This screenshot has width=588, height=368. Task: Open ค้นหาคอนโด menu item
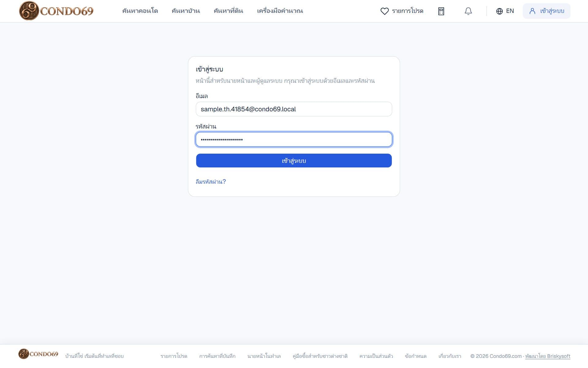pyautogui.click(x=140, y=11)
